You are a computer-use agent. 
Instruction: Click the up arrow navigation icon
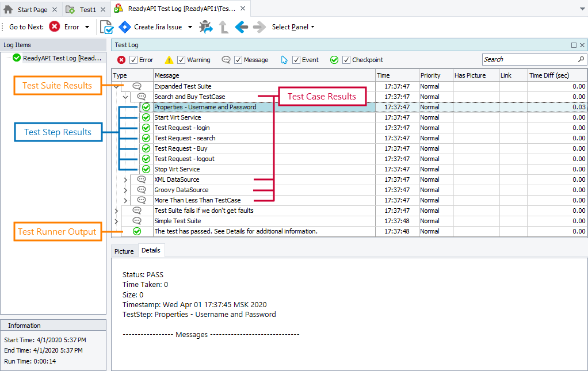(223, 26)
